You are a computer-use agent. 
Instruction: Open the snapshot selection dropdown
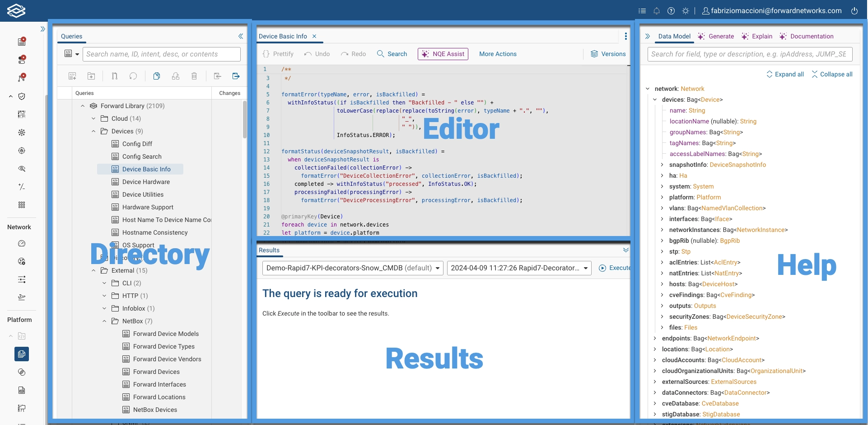click(x=519, y=268)
